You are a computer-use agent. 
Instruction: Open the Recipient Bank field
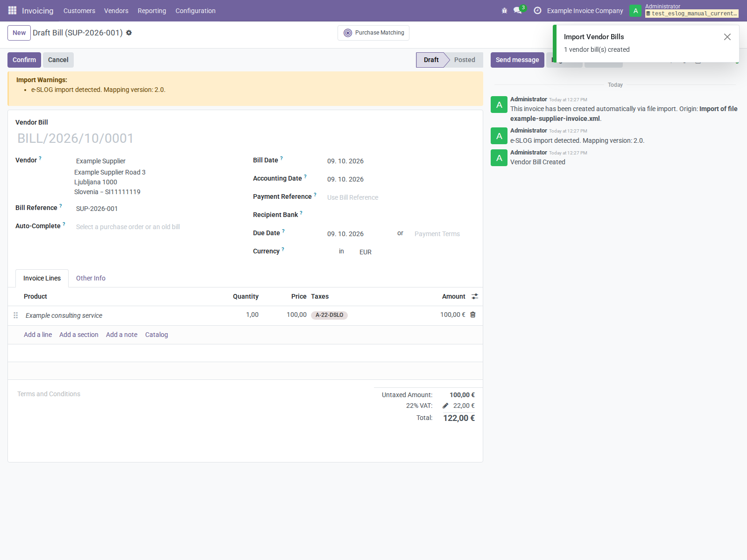[x=399, y=215]
